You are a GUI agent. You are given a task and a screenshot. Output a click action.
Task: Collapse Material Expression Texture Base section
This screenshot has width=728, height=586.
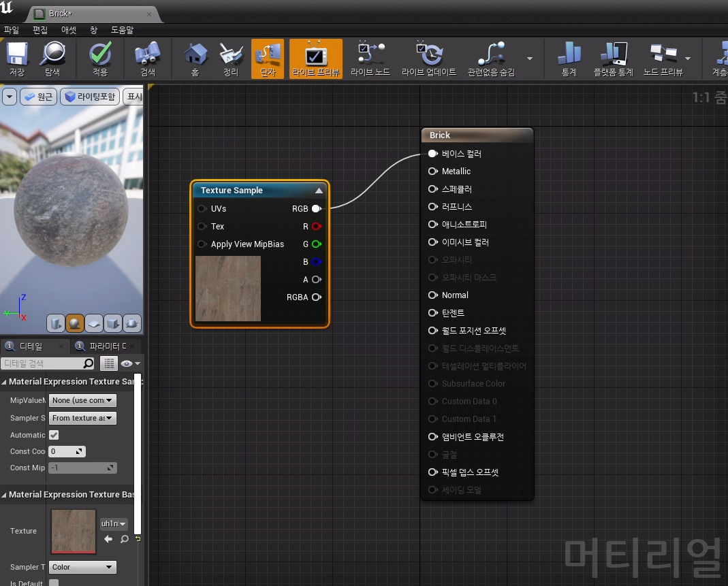[3, 495]
